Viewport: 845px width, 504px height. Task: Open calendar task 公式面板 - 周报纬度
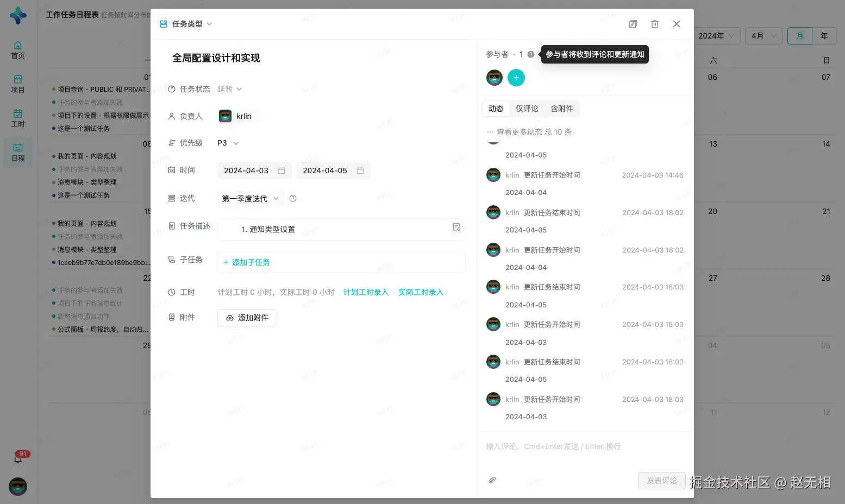[100, 330]
